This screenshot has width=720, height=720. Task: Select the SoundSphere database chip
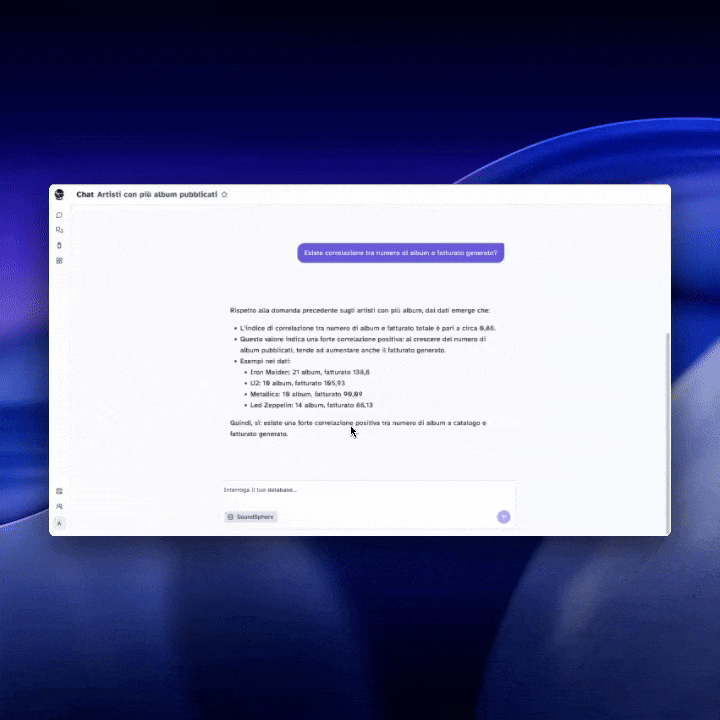251,517
